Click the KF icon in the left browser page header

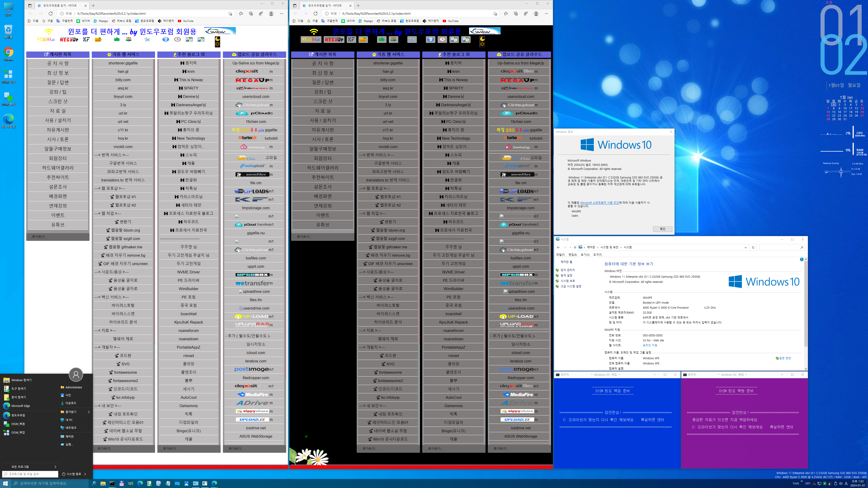(x=86, y=39)
